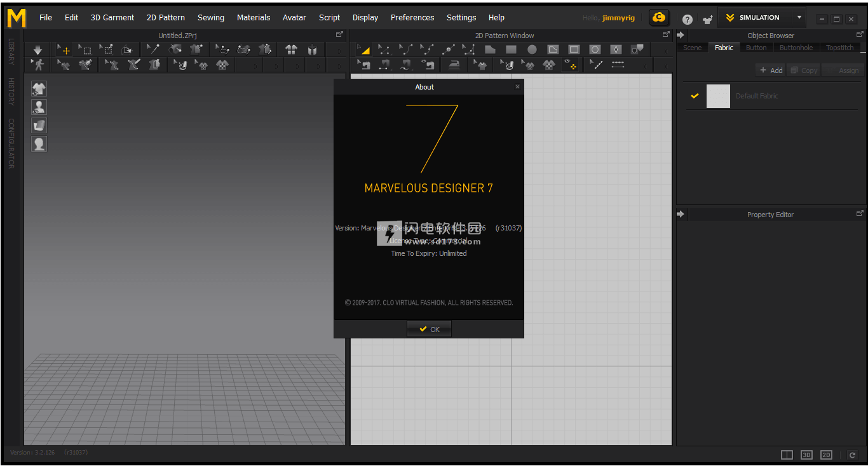Collapse the Object Browser panel arrow

click(681, 36)
